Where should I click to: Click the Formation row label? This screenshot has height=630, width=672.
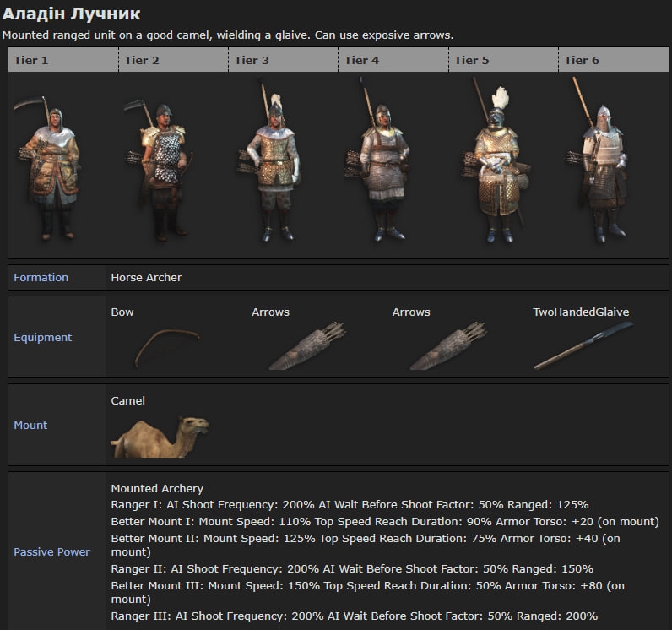pyautogui.click(x=41, y=278)
